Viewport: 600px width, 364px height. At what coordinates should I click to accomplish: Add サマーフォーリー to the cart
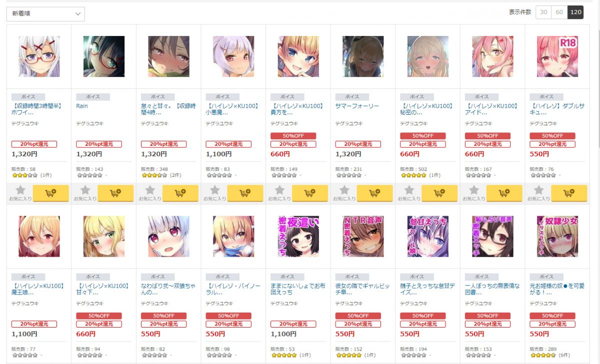374,193
